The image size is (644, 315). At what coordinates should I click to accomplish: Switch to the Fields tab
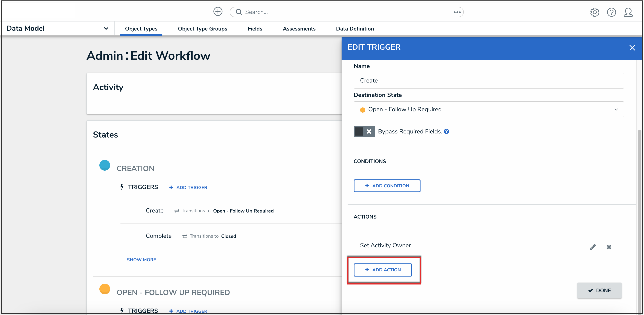(x=255, y=29)
